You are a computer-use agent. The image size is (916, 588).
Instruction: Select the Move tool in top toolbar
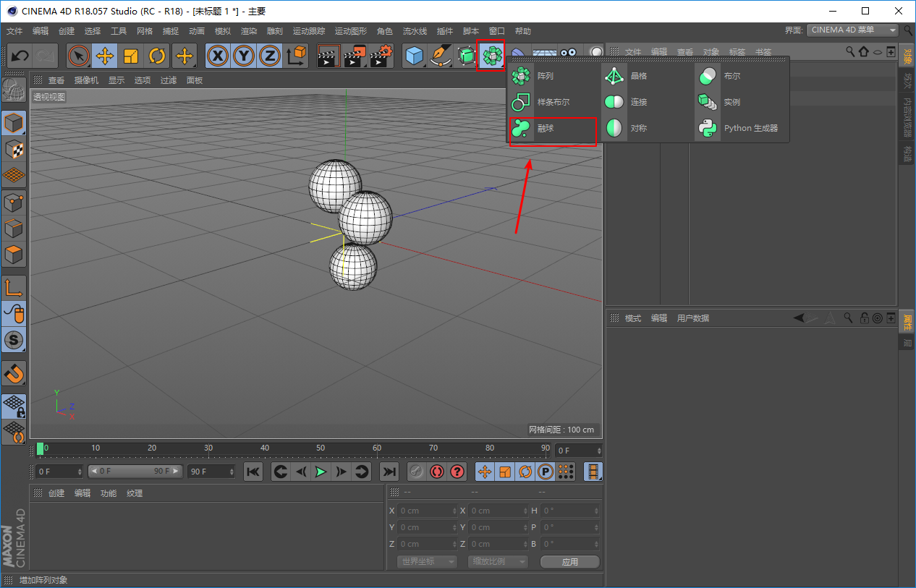pos(105,56)
